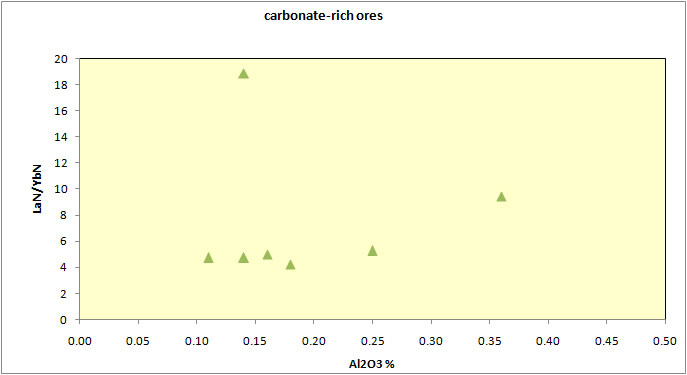Viewport: 687px width, 375px height.
Task: Select the chart title 'carbonate-rich ores'
Action: [x=323, y=16]
